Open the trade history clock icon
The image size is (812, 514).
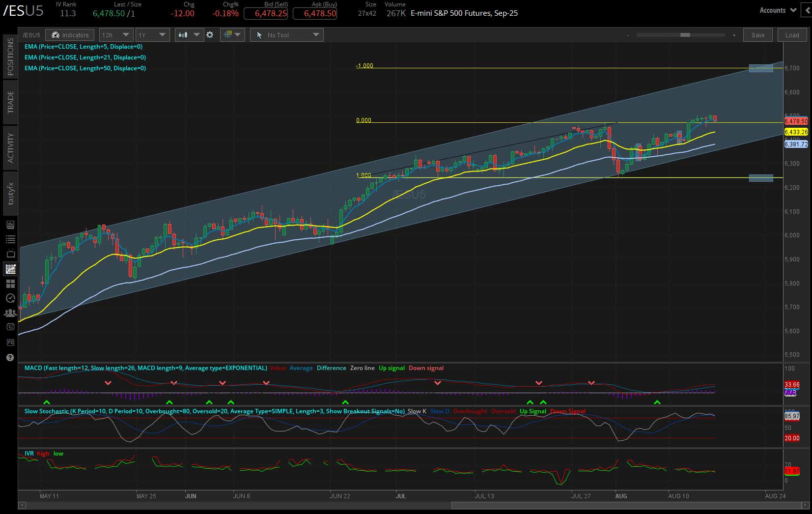pyautogui.click(x=10, y=298)
